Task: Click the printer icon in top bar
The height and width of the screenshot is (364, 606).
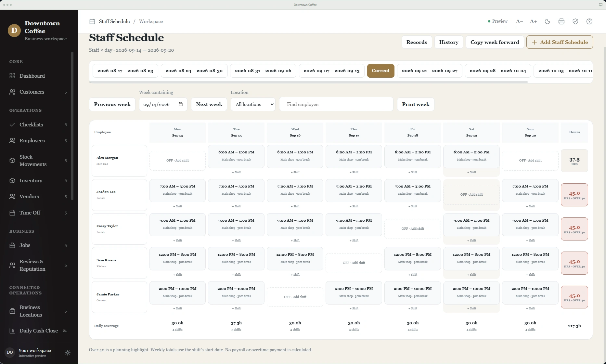Action: click(561, 21)
